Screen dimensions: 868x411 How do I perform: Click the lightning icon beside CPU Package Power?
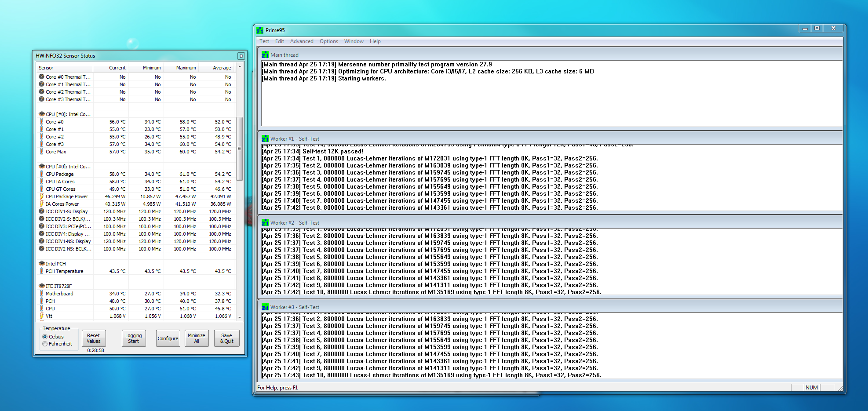coord(41,196)
